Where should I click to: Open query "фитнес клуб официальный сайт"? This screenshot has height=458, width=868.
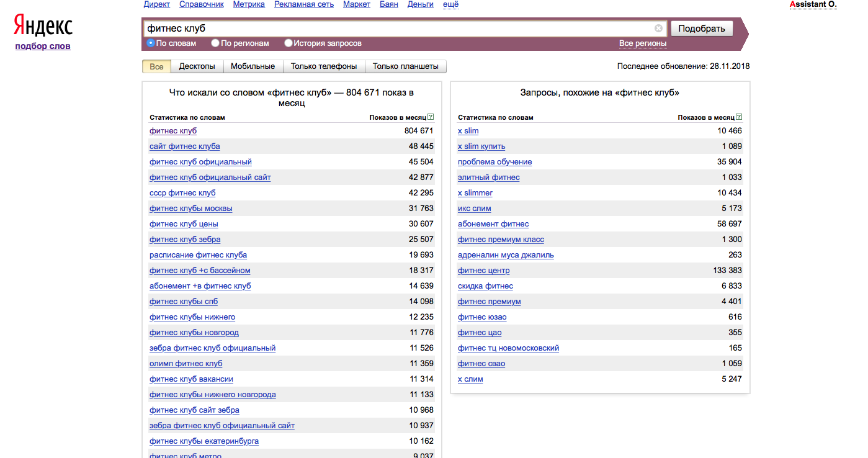pyautogui.click(x=210, y=177)
